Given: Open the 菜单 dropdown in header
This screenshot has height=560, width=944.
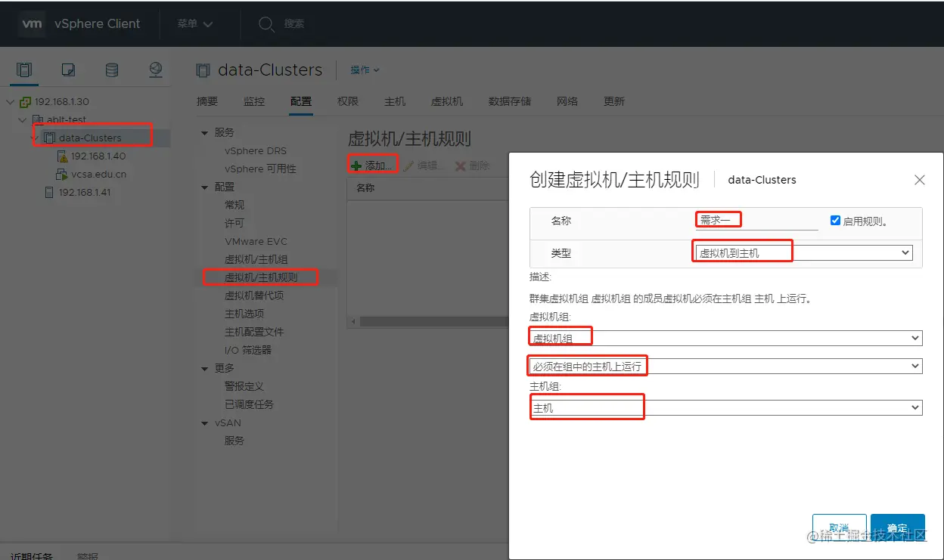Looking at the screenshot, I should click(195, 24).
